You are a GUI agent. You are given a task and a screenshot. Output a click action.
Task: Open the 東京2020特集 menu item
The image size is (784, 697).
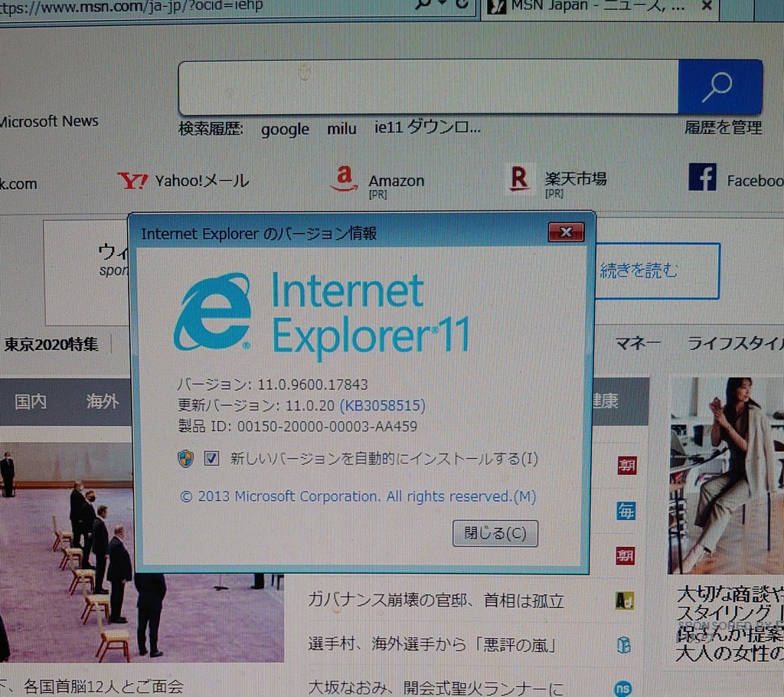tap(51, 344)
